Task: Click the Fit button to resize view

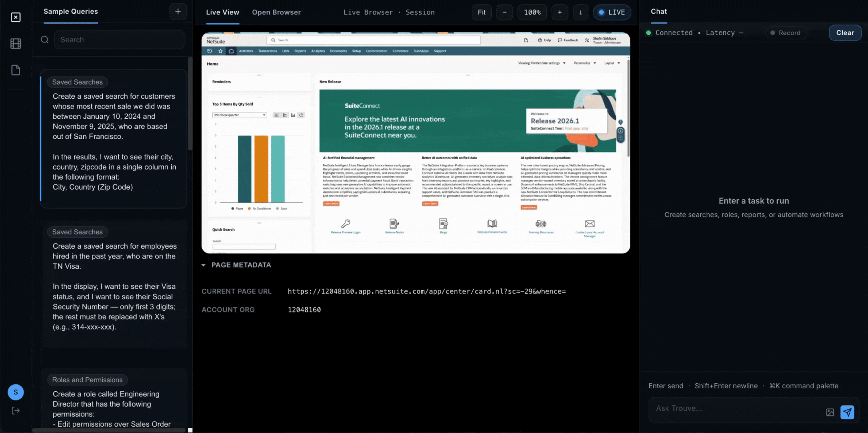Action: tap(481, 12)
